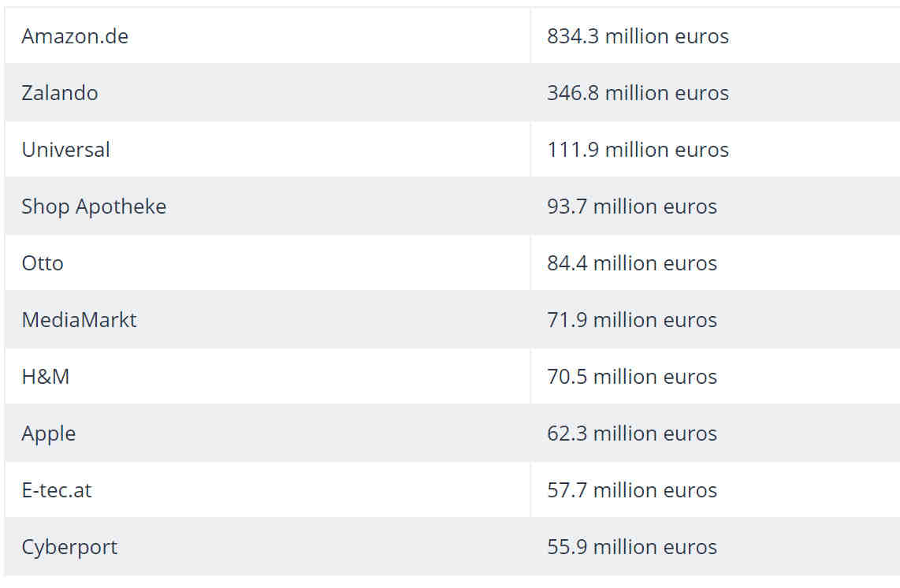Select the 71.9 million euros figure

(x=632, y=320)
